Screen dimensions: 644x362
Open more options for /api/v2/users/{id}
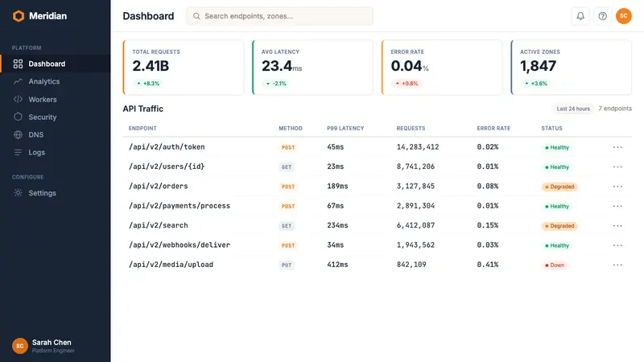tap(617, 167)
